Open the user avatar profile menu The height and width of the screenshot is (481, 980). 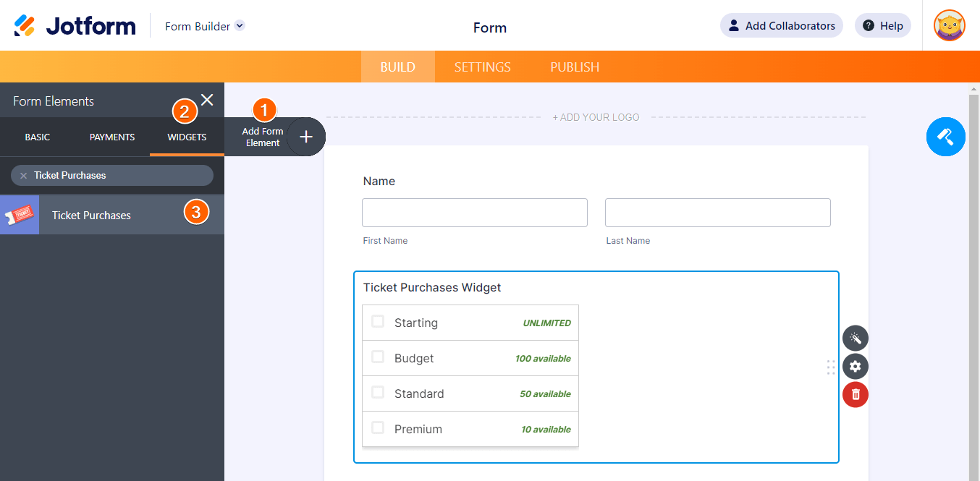[949, 26]
